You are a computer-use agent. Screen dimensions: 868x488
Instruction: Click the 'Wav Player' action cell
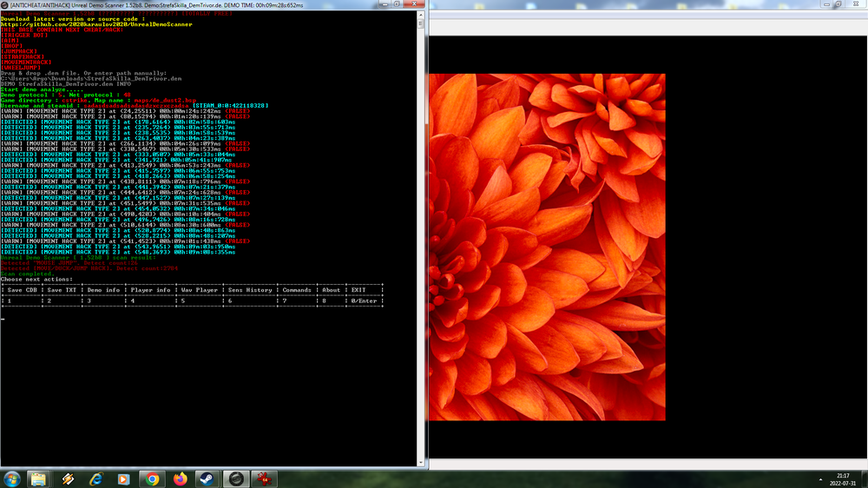click(x=200, y=290)
